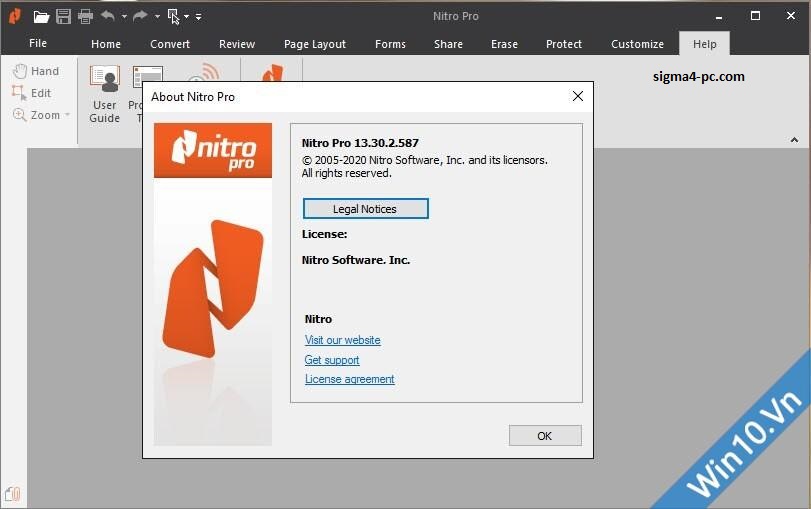Open the undo history dropdown arrow
This screenshot has height=509, width=811.
click(x=124, y=17)
